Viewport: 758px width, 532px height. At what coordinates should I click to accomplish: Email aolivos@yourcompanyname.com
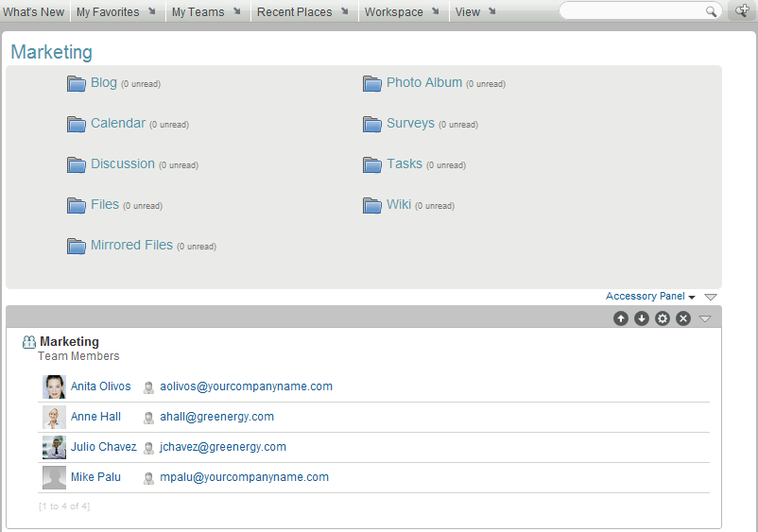pos(246,386)
